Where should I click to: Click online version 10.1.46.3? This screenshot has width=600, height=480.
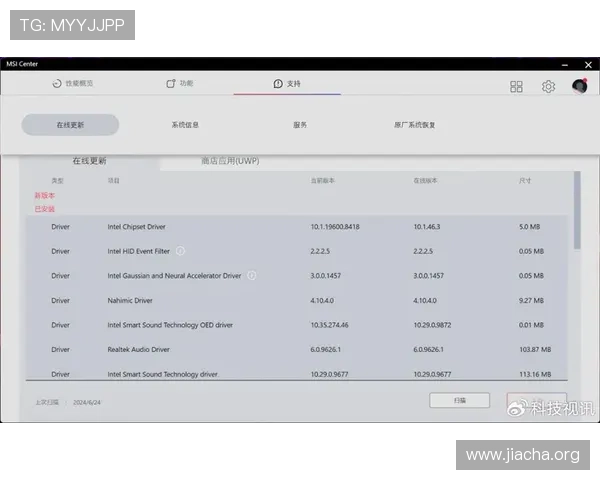pyautogui.click(x=427, y=227)
